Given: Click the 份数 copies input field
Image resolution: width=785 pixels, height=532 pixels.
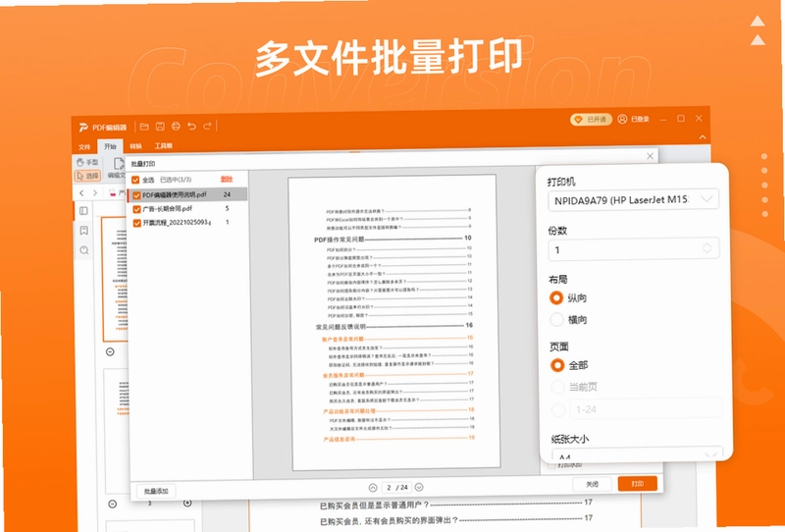Looking at the screenshot, I should coord(633,249).
